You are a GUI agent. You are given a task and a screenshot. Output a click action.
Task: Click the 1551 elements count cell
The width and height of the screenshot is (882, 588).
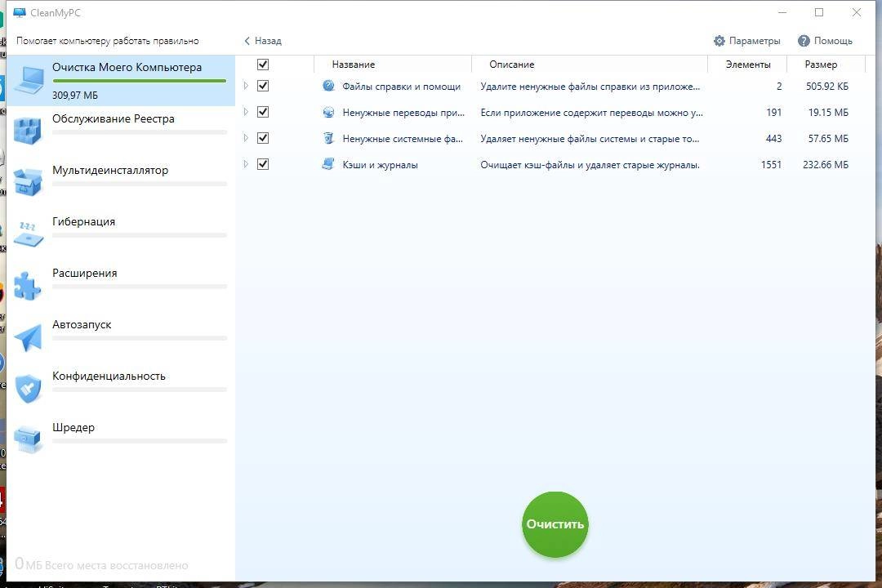pyautogui.click(x=771, y=164)
